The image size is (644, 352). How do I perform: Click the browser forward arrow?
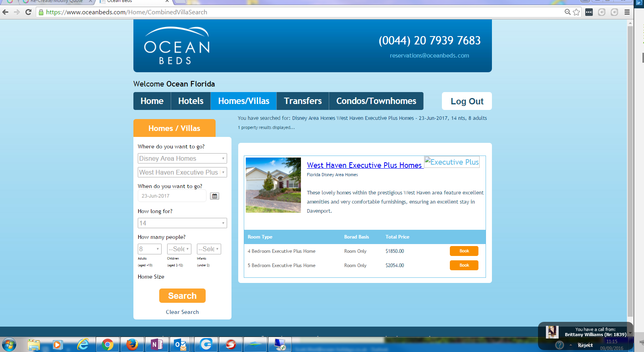17,12
